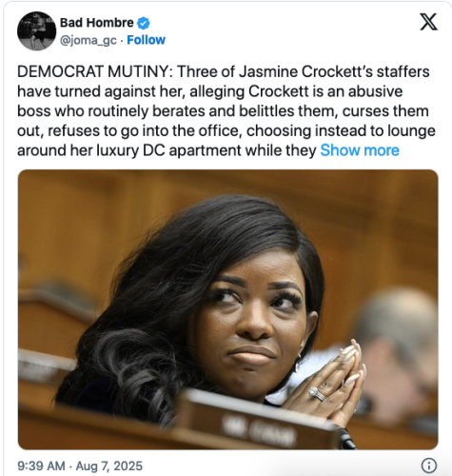The width and height of the screenshot is (452, 476).
Task: Click the Aug 7, 2025 date
Action: [x=109, y=466]
